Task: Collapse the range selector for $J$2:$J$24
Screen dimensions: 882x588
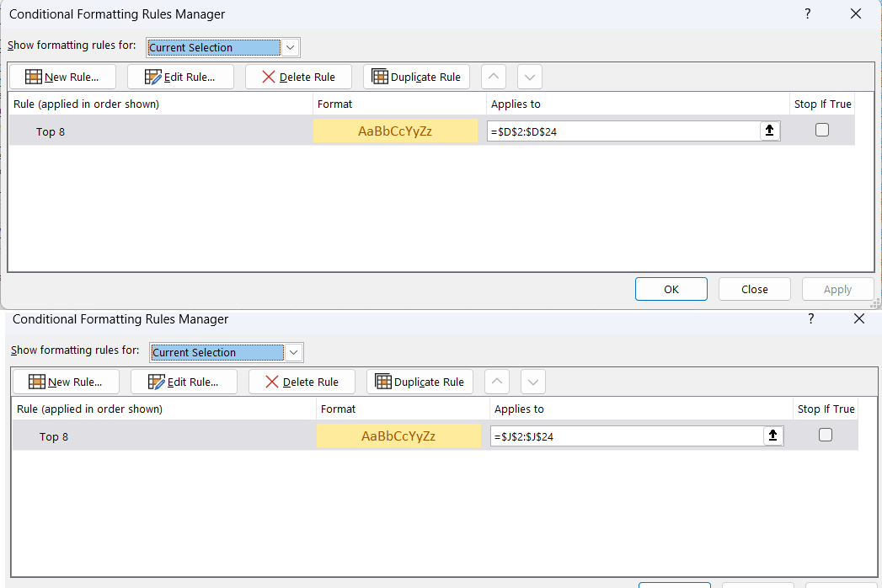Action: 772,436
